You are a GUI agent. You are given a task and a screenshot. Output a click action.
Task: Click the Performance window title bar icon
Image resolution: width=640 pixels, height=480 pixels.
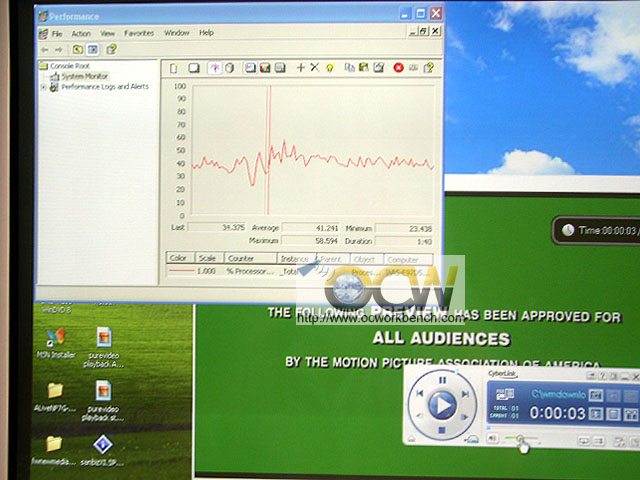(x=43, y=16)
